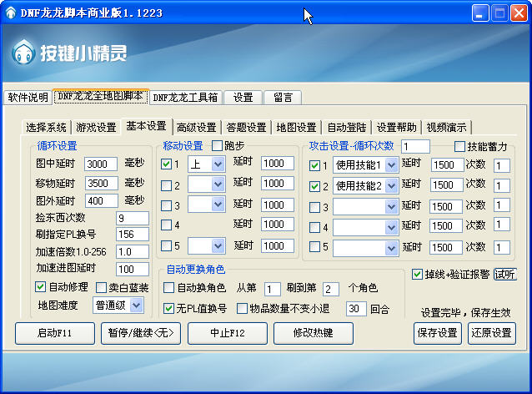Click the 移物延时 field showing 3500
The height and width of the screenshot is (394, 532).
pos(101,184)
